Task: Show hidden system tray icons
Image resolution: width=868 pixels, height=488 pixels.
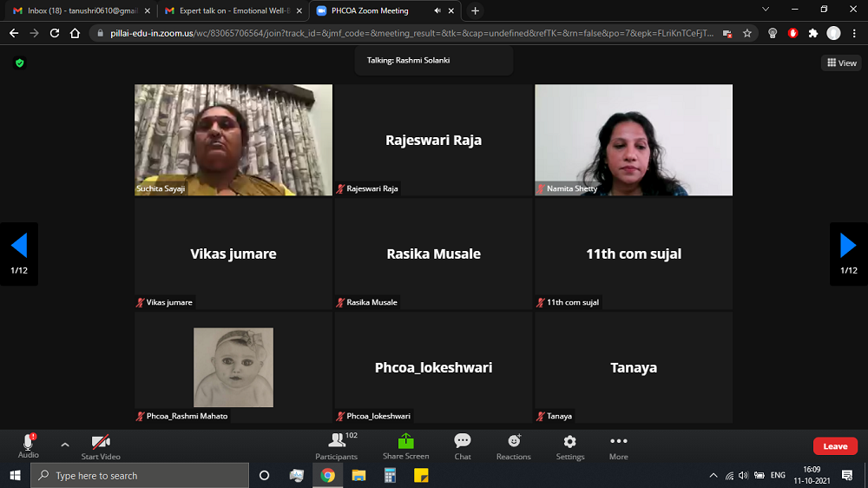Action: point(713,476)
